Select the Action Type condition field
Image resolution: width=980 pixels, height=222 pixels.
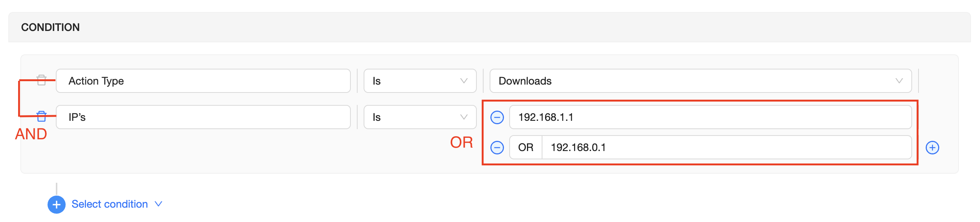pyautogui.click(x=203, y=81)
